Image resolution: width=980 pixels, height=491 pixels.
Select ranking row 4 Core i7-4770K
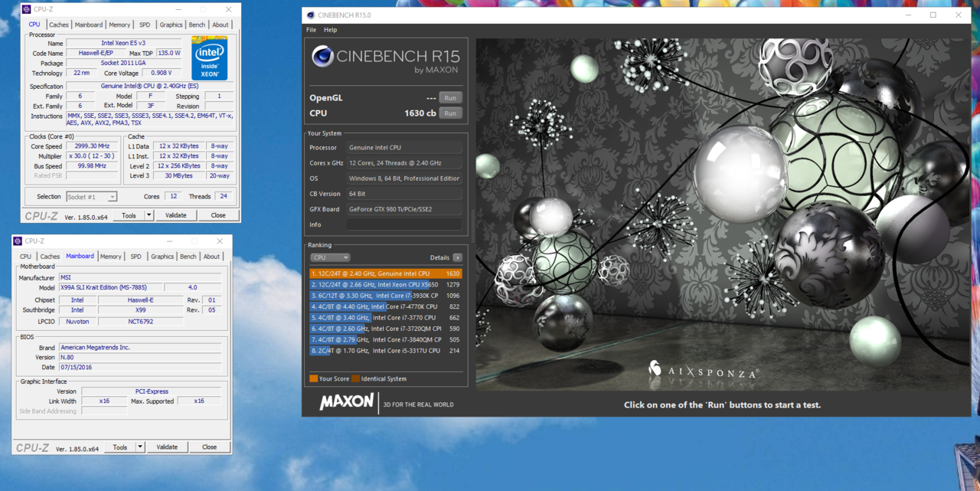click(386, 306)
